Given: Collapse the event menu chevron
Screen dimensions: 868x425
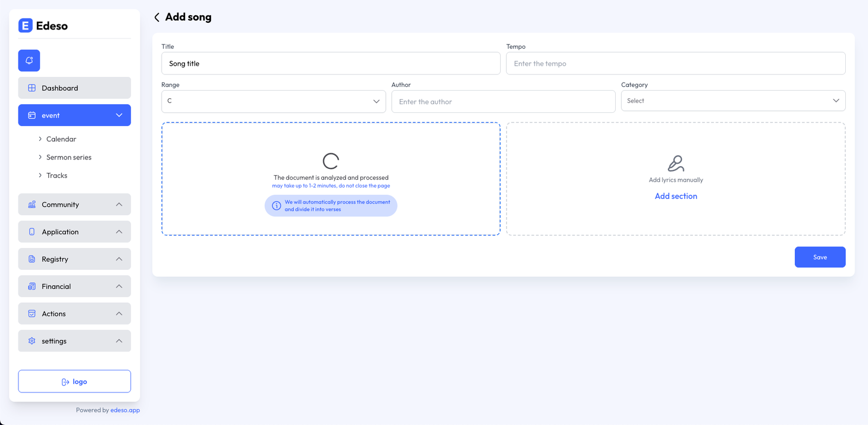Looking at the screenshot, I should [x=119, y=115].
